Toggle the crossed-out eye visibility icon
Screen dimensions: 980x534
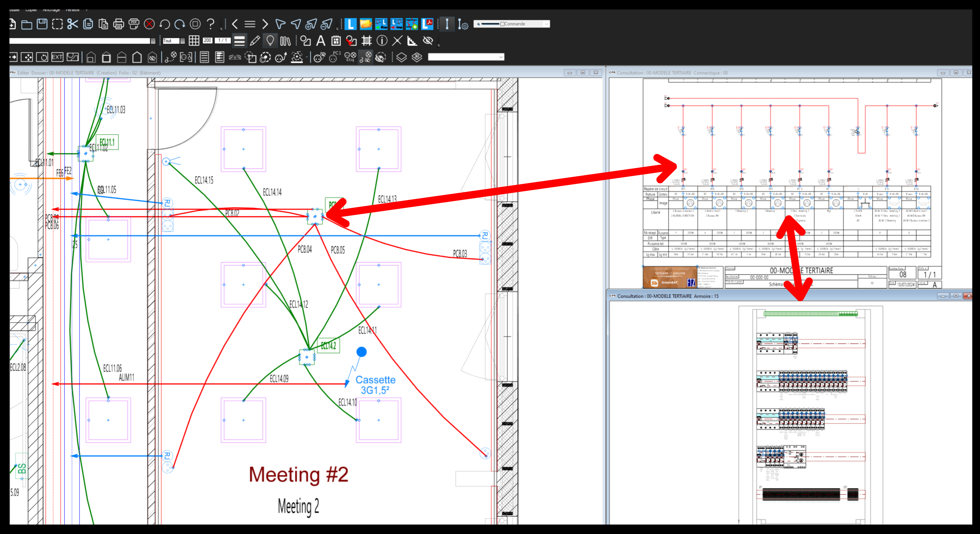(428, 40)
